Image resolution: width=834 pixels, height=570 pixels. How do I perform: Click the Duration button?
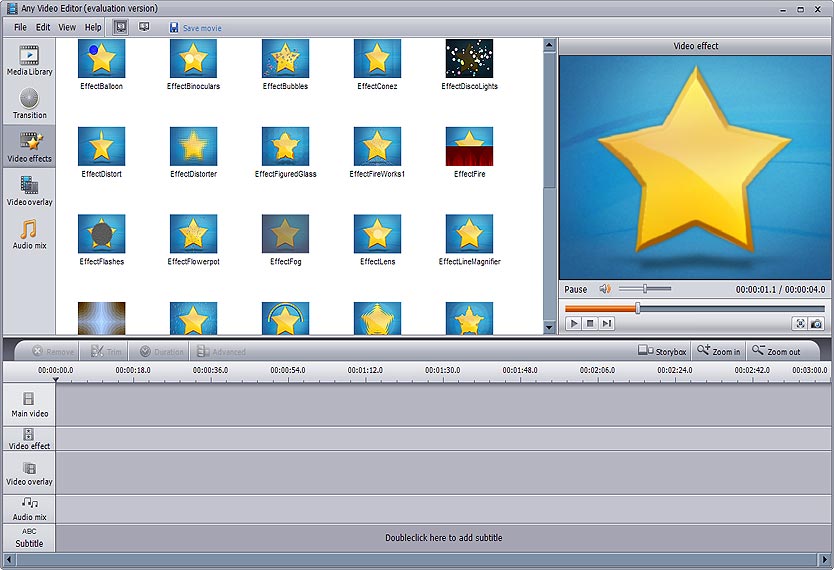coord(162,351)
